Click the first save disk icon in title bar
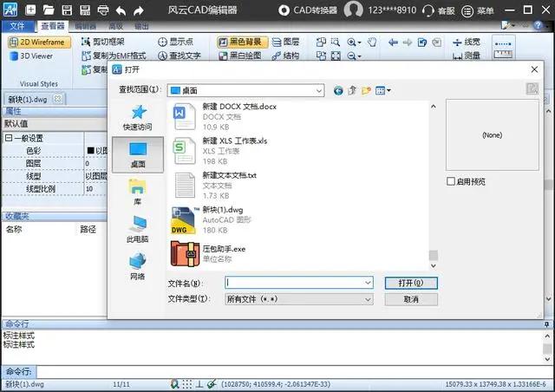555x392 pixels. click(67, 10)
